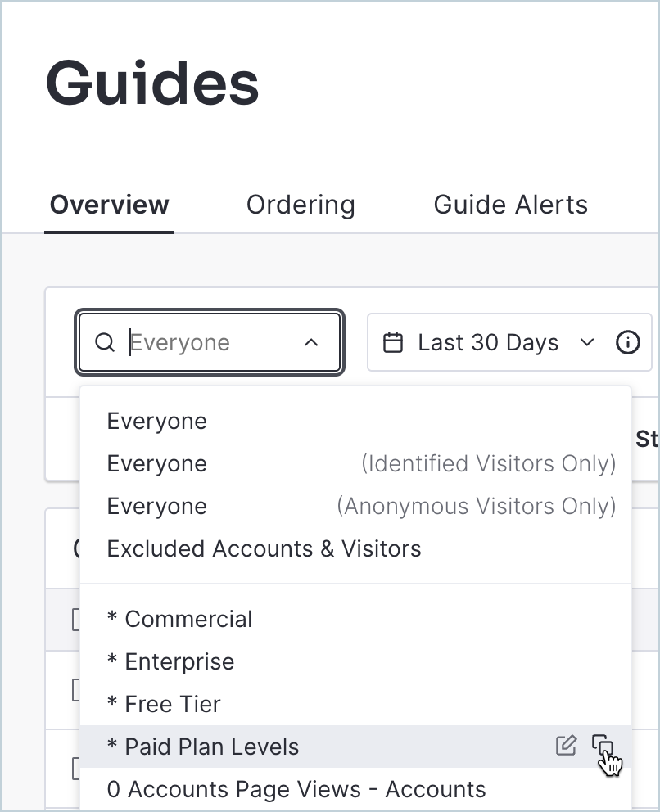
Task: Collapse the segment dropdown using its up chevron
Action: coord(311,342)
